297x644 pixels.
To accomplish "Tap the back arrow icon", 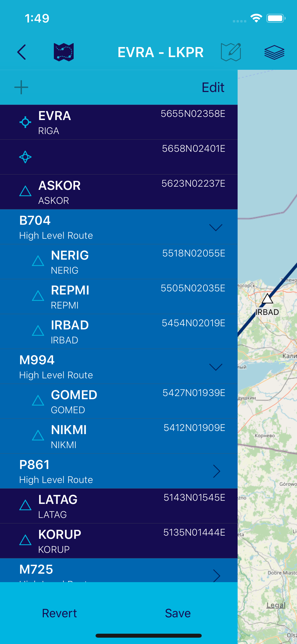I will click(x=22, y=52).
